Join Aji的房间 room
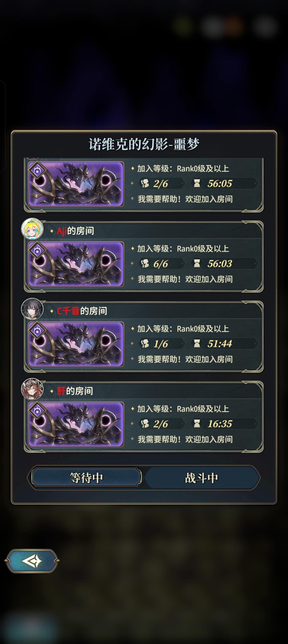The width and height of the screenshot is (288, 644). coord(144,256)
